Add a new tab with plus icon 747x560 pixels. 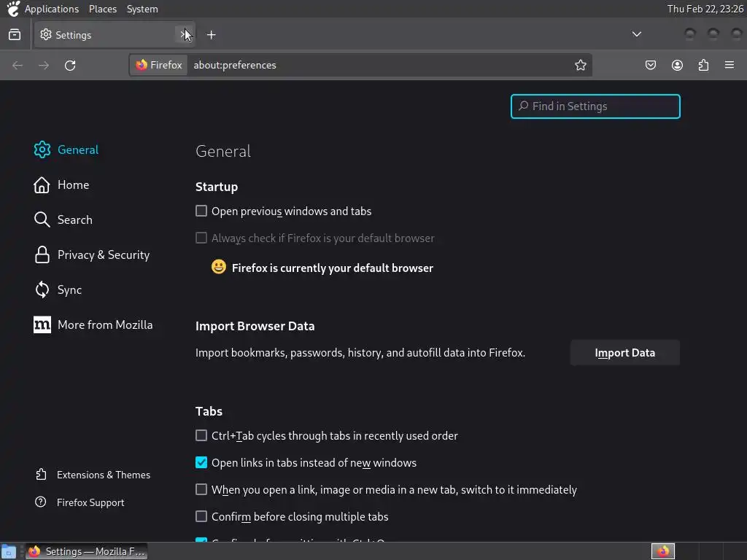click(211, 35)
